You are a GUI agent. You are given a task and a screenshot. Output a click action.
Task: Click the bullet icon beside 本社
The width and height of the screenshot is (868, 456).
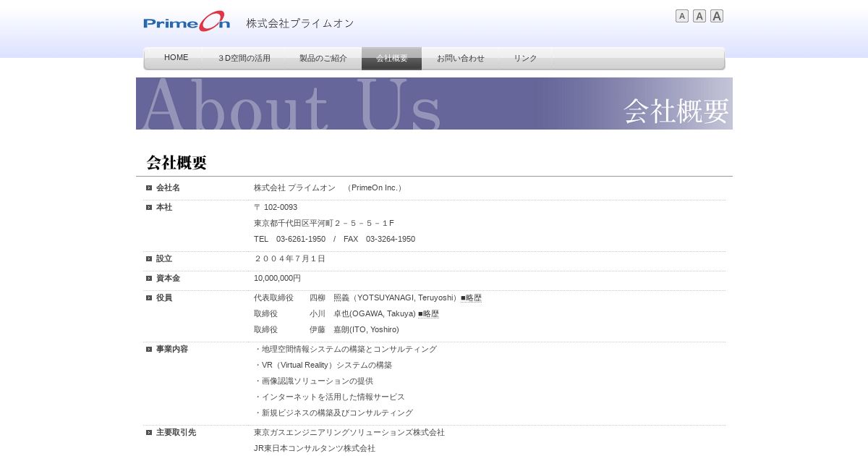(149, 207)
